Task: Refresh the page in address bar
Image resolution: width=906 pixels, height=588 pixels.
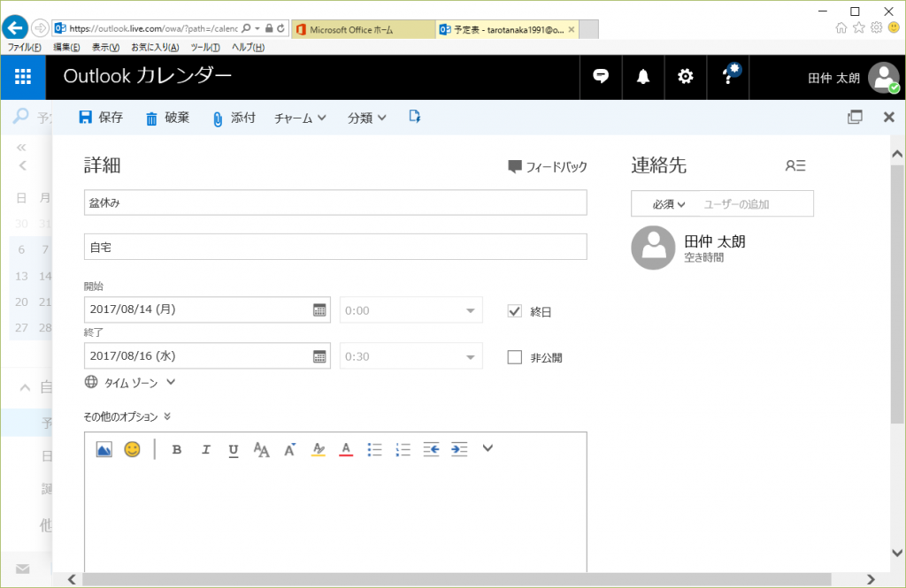Action: coord(280,28)
